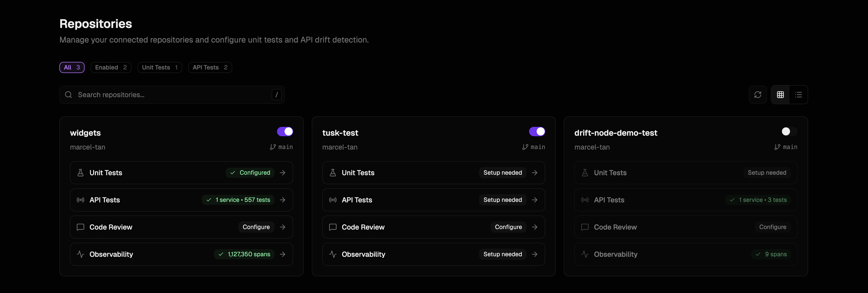The image size is (868, 293).
Task: Disable the widgets repository toggle
Action: 285,131
